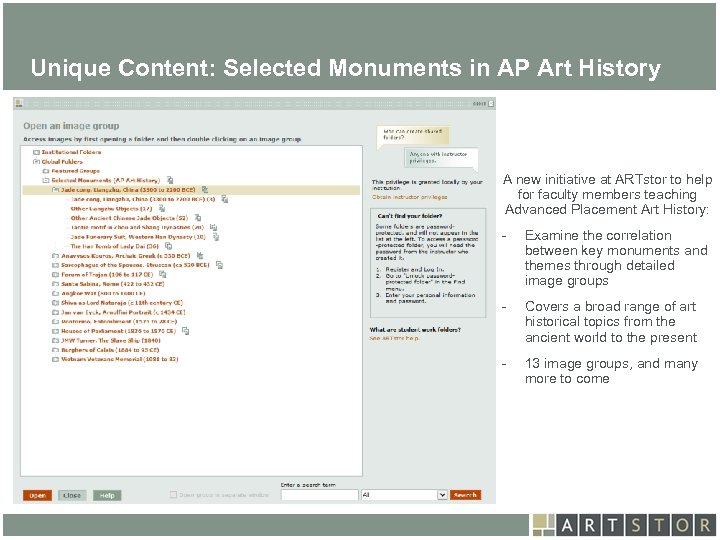The image size is (720, 540).
Task: Follow the Obtain instructor privileges link
Action: [410, 197]
